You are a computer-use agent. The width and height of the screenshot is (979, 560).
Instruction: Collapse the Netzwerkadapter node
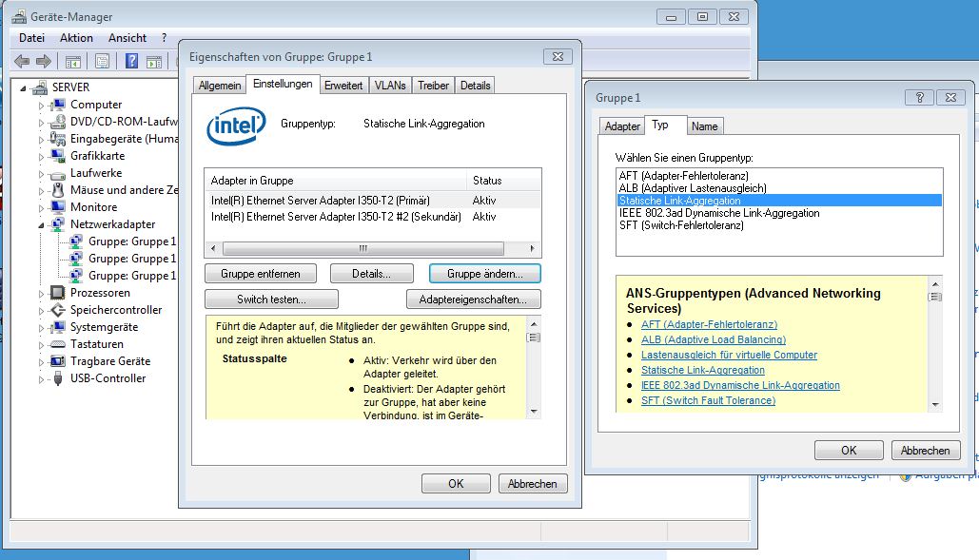tap(42, 225)
